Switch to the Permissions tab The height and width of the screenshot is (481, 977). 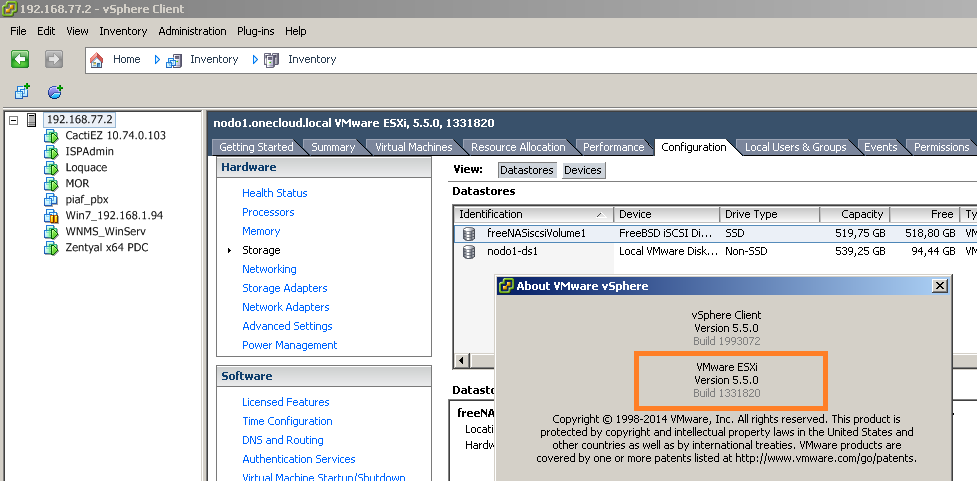pyautogui.click(x=941, y=147)
